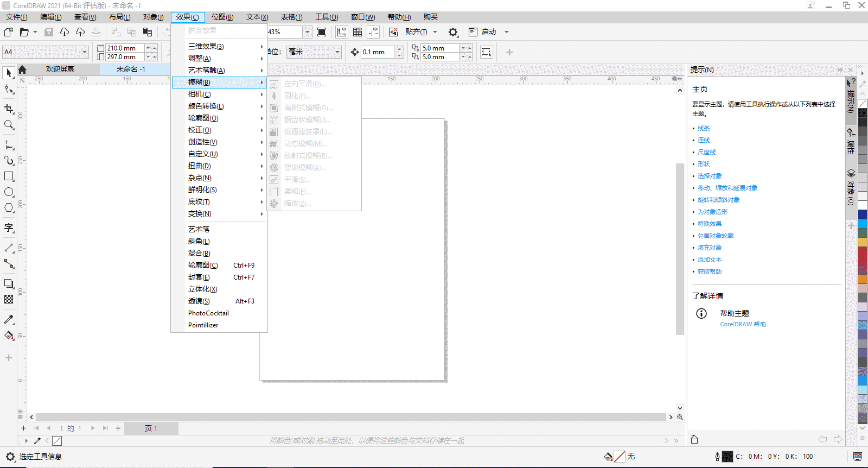Pick the Crop tool
The height and width of the screenshot is (468, 868).
[9, 109]
